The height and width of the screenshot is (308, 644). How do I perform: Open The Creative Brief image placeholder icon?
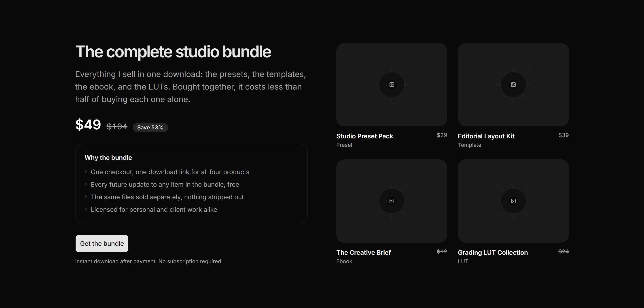(x=392, y=201)
